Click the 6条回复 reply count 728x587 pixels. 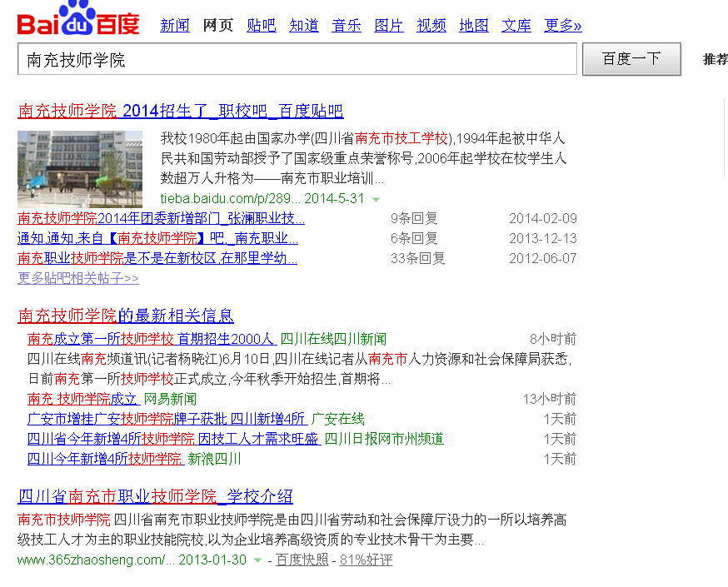[x=414, y=238]
